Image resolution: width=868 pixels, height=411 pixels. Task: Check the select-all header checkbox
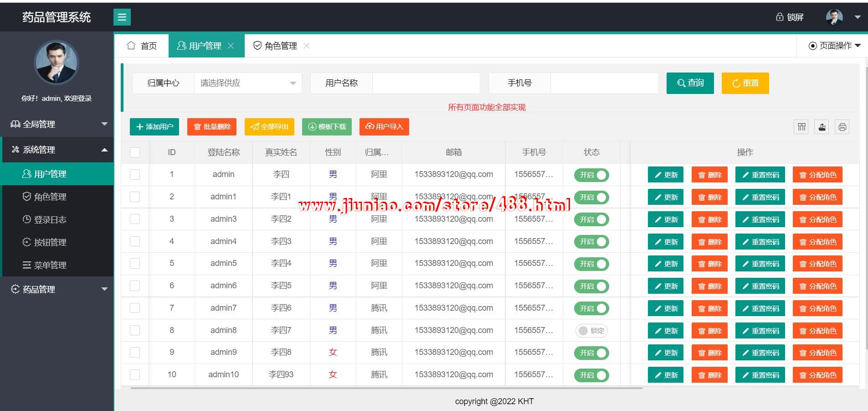[135, 152]
